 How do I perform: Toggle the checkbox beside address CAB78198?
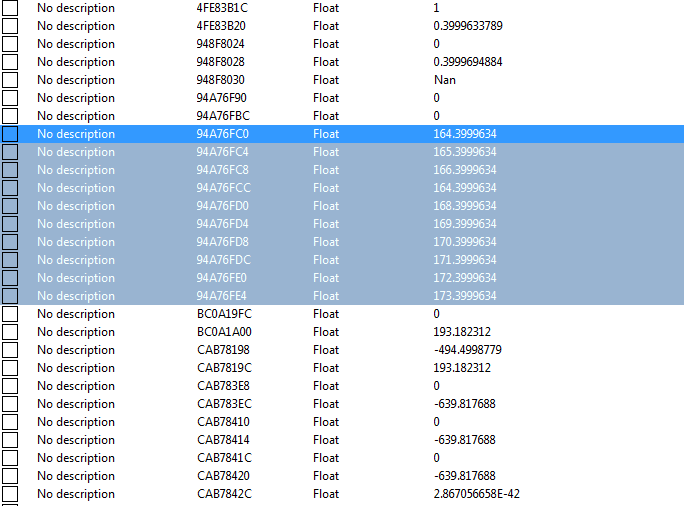point(10,350)
